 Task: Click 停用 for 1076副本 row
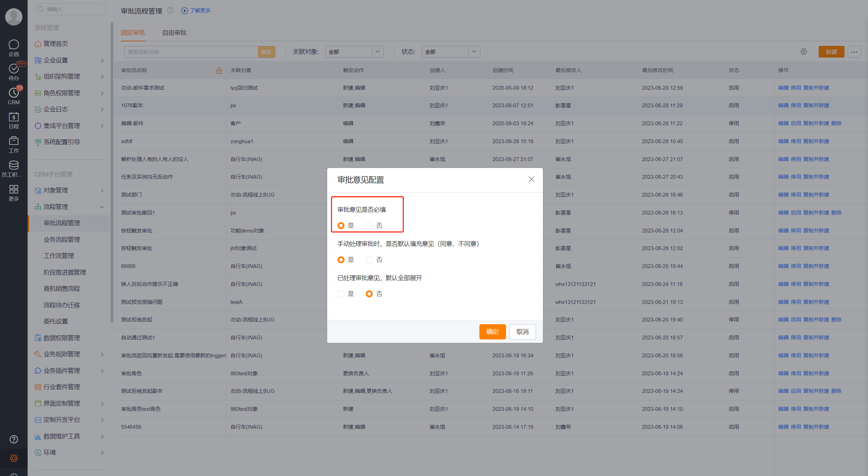pos(796,106)
